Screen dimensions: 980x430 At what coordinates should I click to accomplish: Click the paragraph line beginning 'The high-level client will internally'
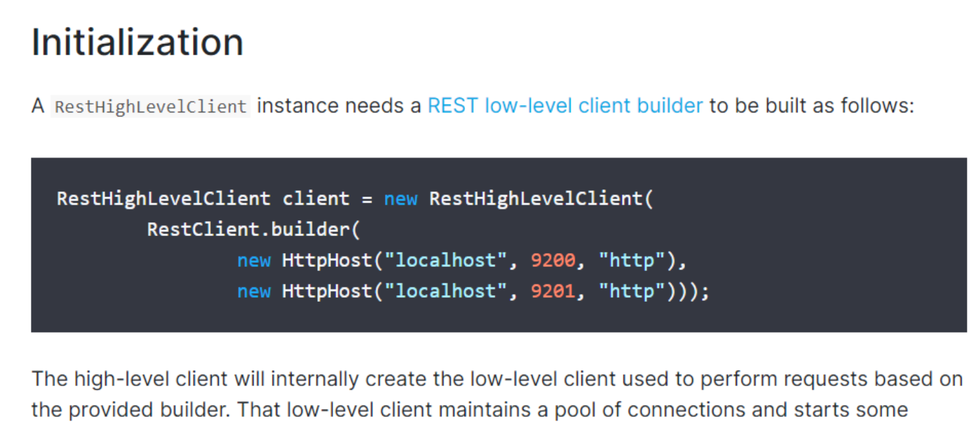coord(497,379)
